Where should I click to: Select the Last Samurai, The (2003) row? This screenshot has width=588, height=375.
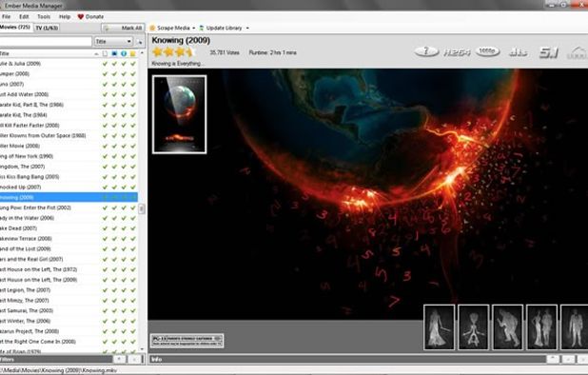(x=69, y=310)
